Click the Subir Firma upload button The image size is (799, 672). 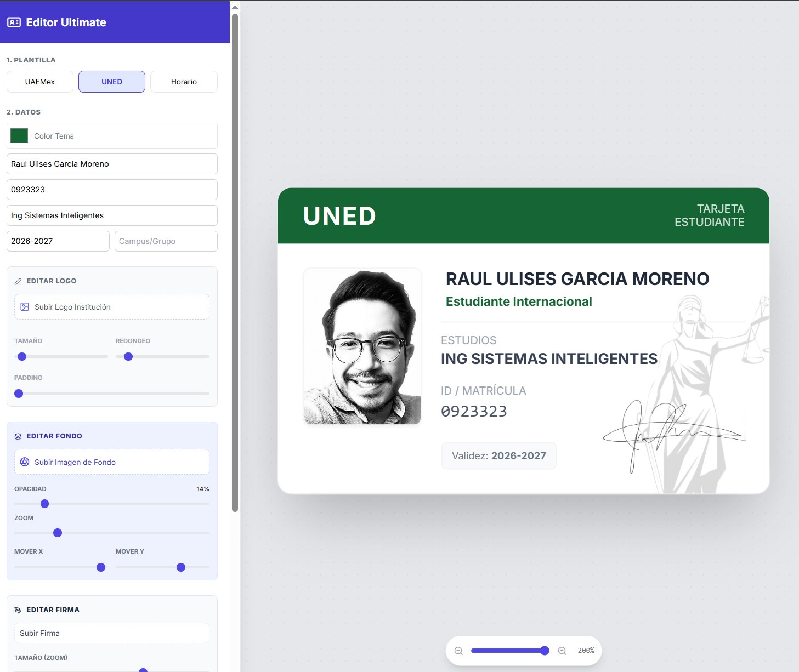[112, 633]
